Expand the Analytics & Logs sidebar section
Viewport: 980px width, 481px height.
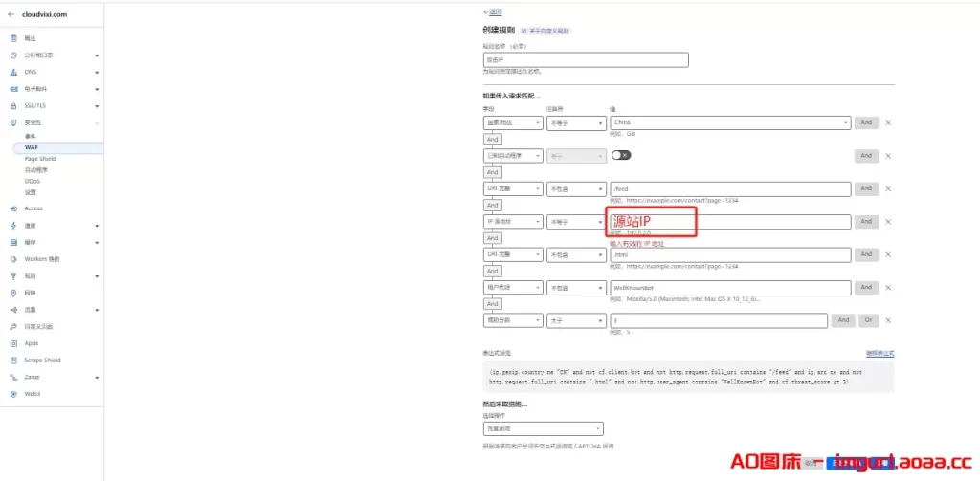(x=97, y=55)
